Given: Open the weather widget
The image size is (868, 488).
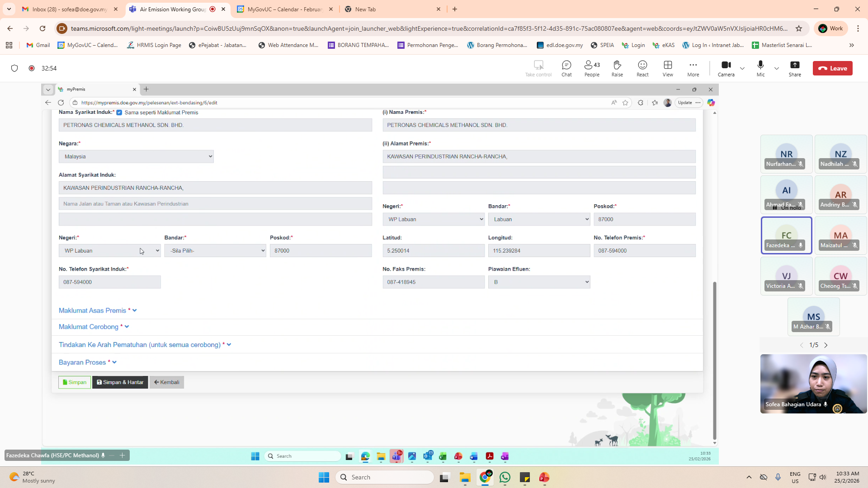Looking at the screenshot, I should tap(33, 477).
